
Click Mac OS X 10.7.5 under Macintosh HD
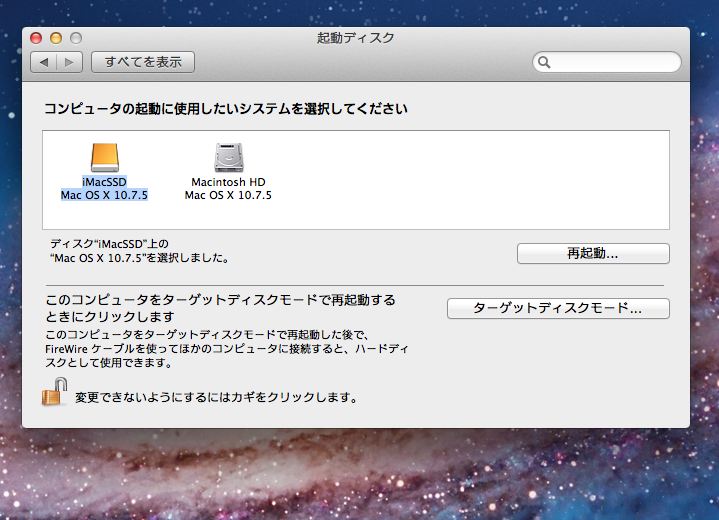coord(228,195)
